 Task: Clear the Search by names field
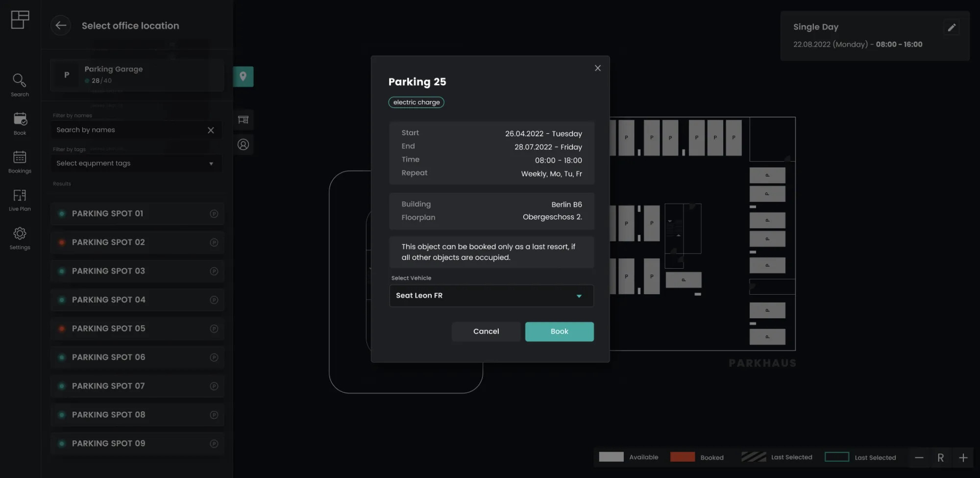tap(211, 130)
